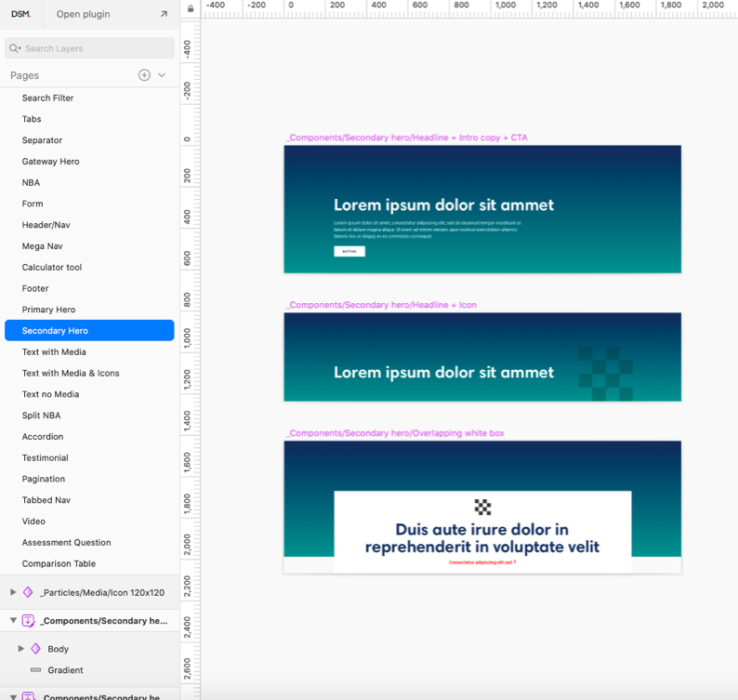Collapse the _Components/Secondary he... layer group
The height and width of the screenshot is (700, 738).
click(13, 620)
